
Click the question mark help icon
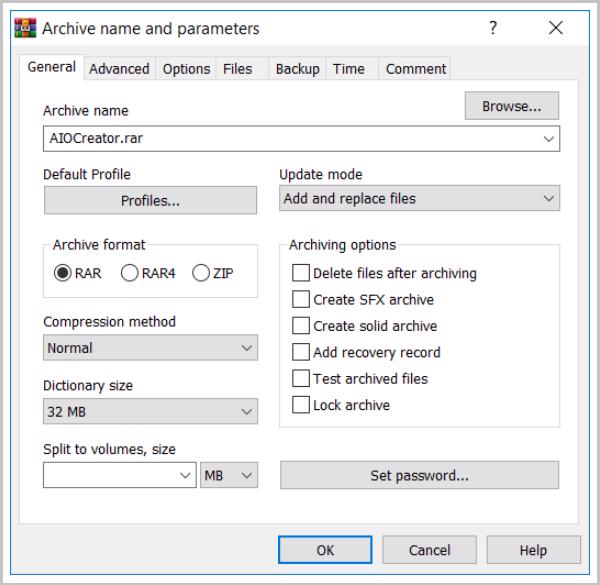click(493, 28)
